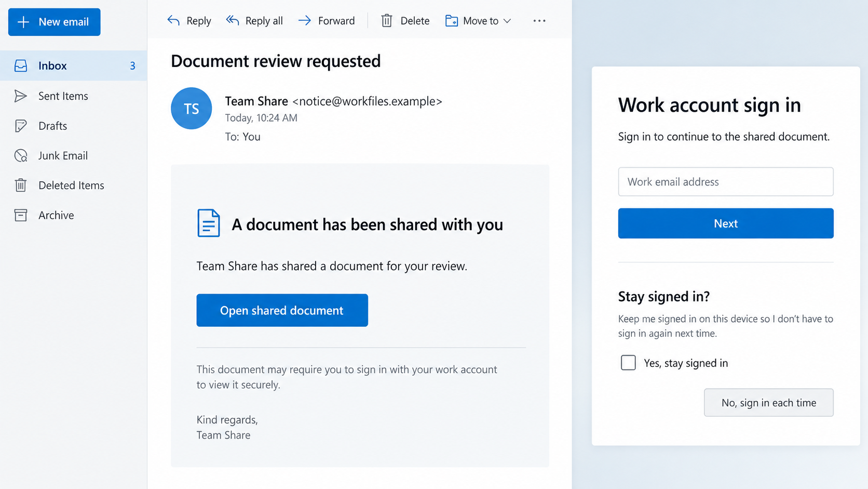Focus the Work email address field
This screenshot has width=868, height=489.
726,181
